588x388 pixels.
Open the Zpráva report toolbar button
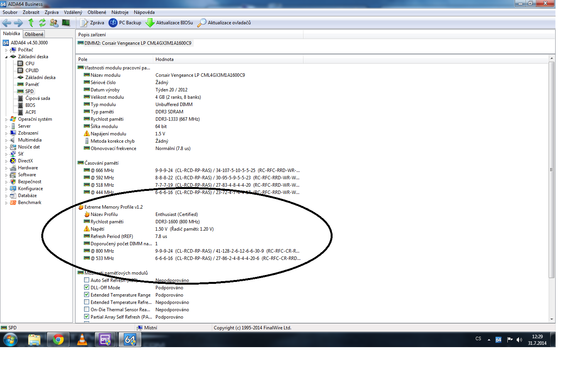92,23
